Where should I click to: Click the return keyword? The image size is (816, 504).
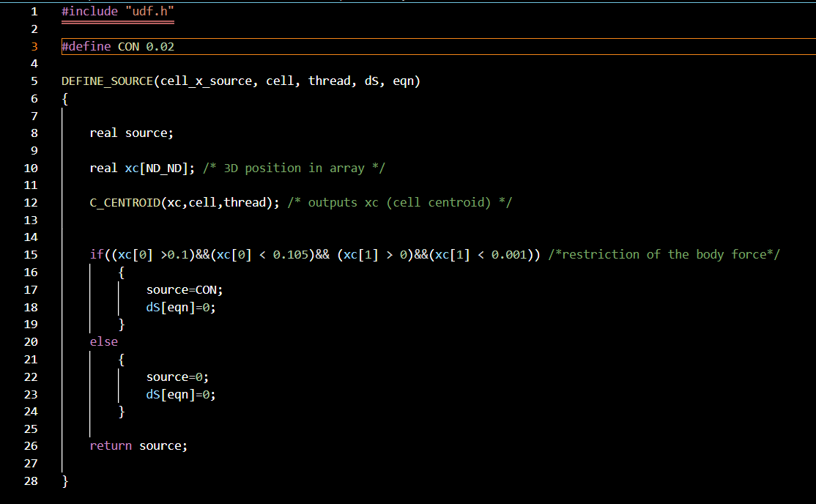[111, 446]
